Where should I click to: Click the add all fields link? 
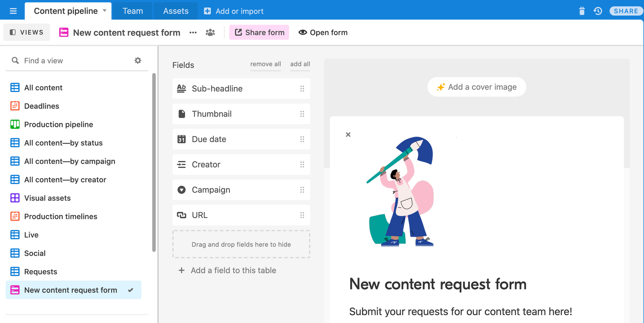click(x=300, y=64)
